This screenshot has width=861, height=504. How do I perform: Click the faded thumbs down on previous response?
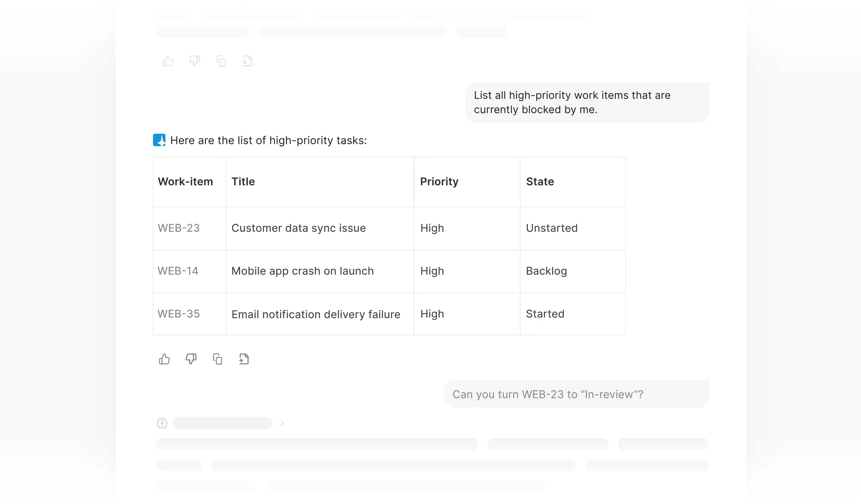coord(194,61)
